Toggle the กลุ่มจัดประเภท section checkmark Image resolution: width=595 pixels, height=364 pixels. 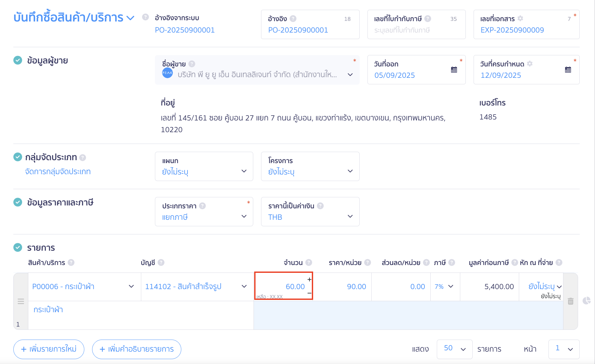(18, 157)
